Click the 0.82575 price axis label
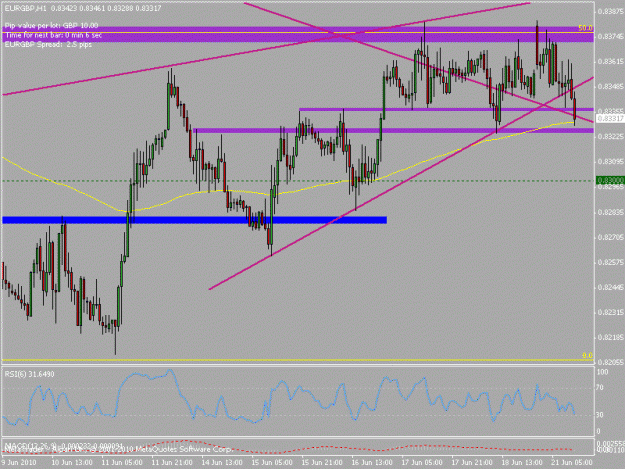625x469 pixels. point(610,262)
